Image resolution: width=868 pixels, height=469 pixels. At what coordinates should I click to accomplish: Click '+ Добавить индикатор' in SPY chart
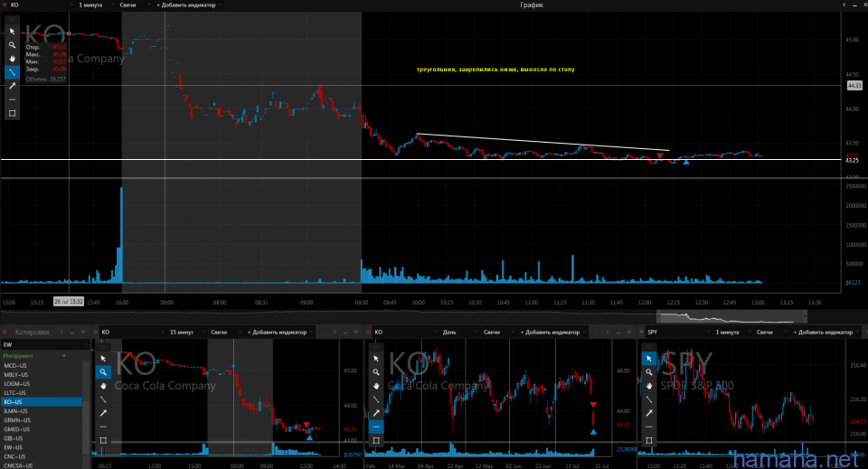click(x=826, y=333)
